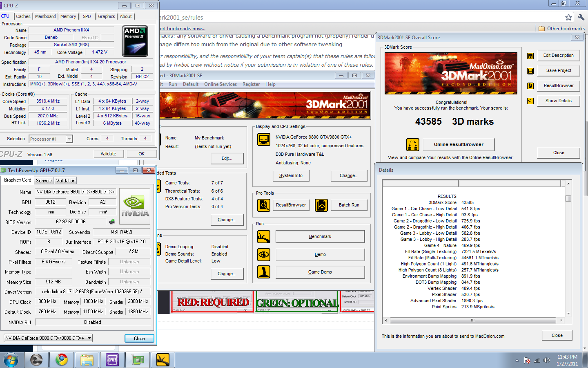Click the volume speaker tray icon

click(547, 360)
